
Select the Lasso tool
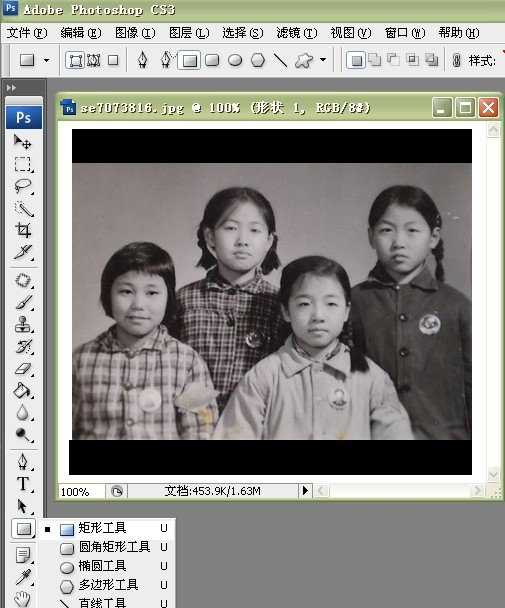(22, 186)
